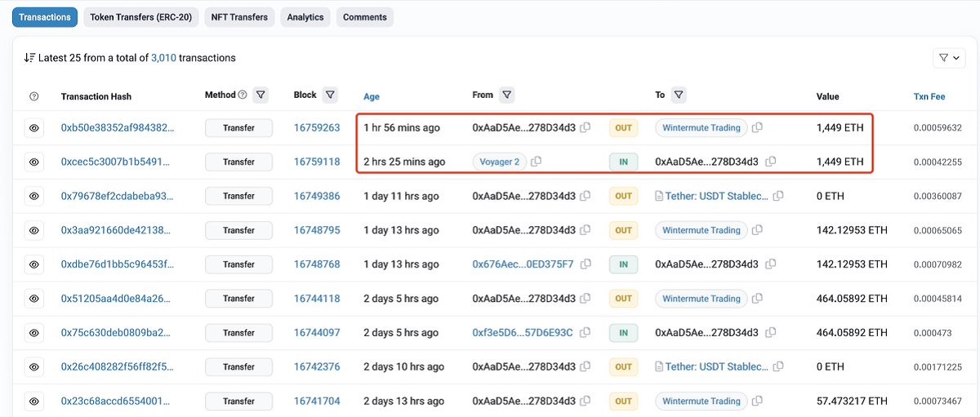Click the help icon in table header
Image resolution: width=980 pixels, height=417 pixels.
[x=33, y=96]
